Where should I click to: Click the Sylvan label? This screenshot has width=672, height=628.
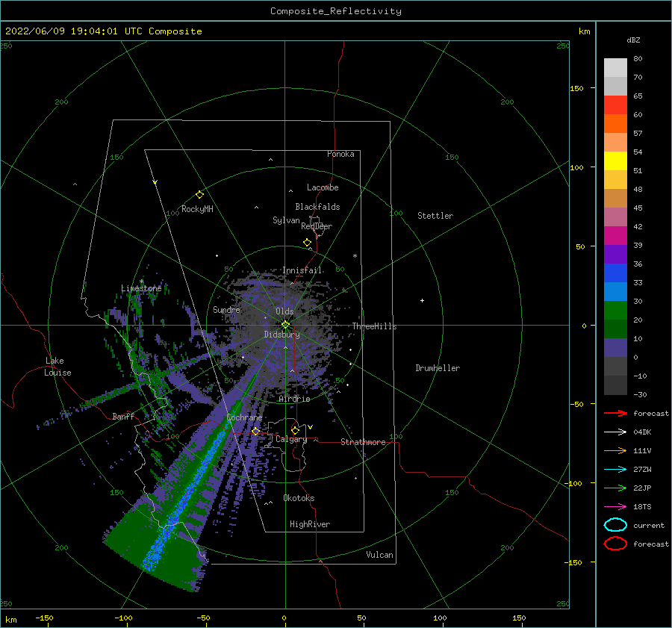(x=286, y=221)
